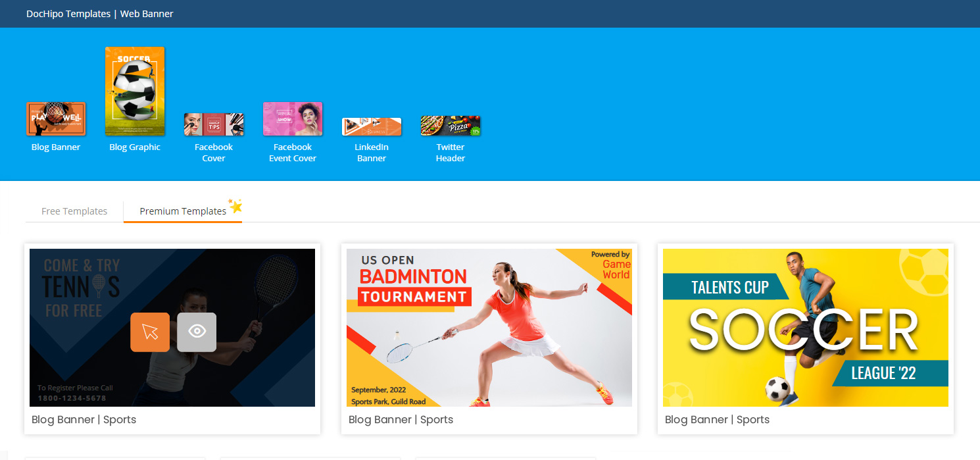Click Blog Banner | Sports label under badminton template
980x460 pixels.
(x=400, y=419)
